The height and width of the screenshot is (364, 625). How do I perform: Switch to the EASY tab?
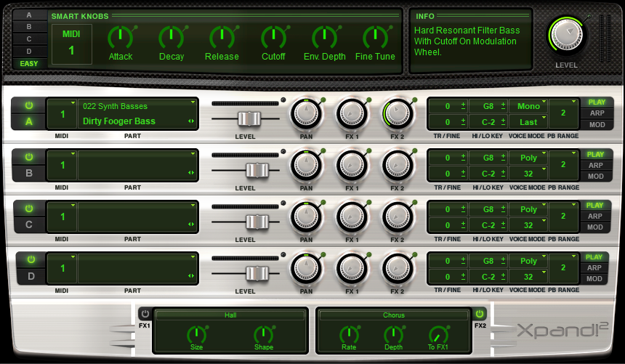point(29,63)
